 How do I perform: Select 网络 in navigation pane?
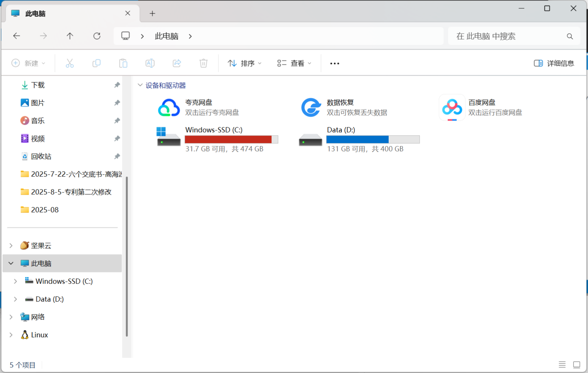click(38, 317)
